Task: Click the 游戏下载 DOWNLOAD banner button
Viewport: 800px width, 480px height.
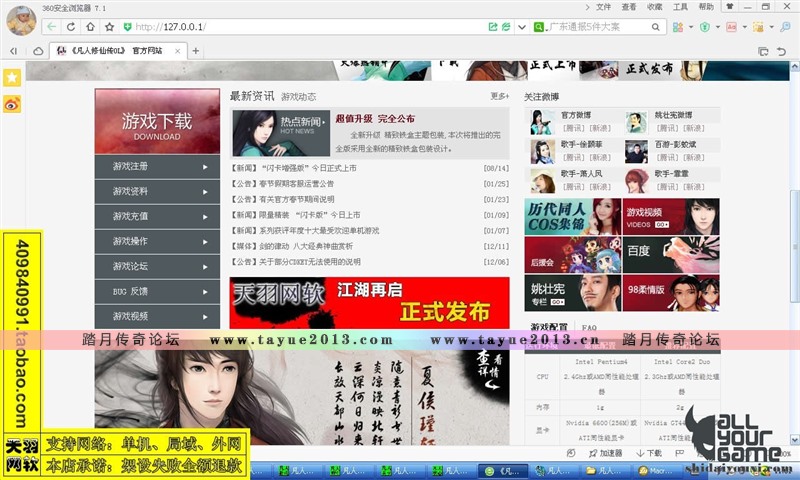Action: (x=157, y=123)
